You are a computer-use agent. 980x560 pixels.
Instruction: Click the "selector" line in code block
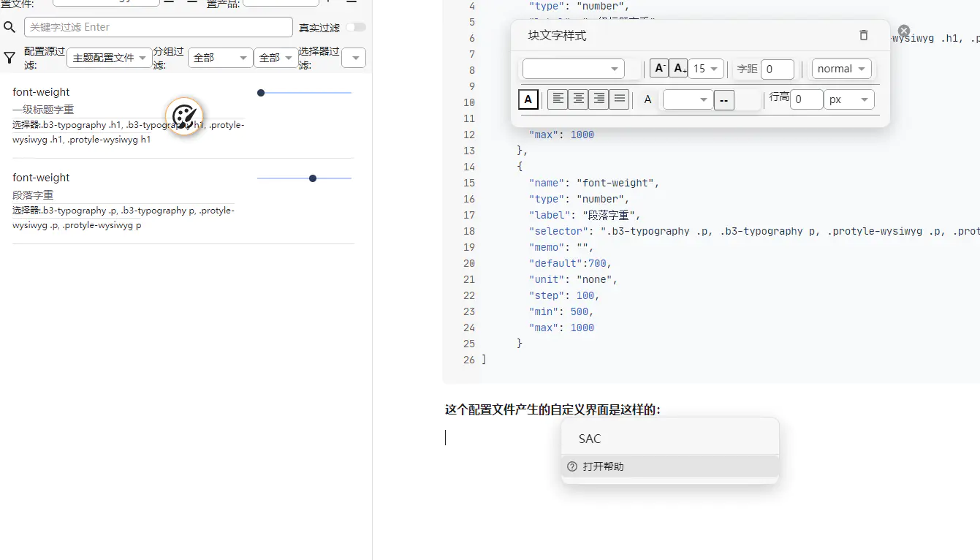(754, 231)
